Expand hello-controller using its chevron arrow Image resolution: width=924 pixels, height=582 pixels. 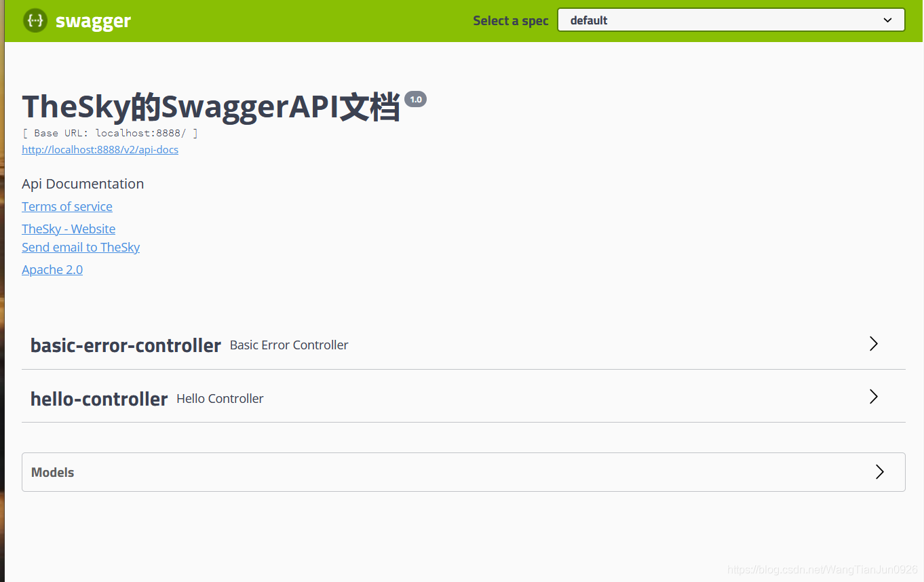coord(874,397)
